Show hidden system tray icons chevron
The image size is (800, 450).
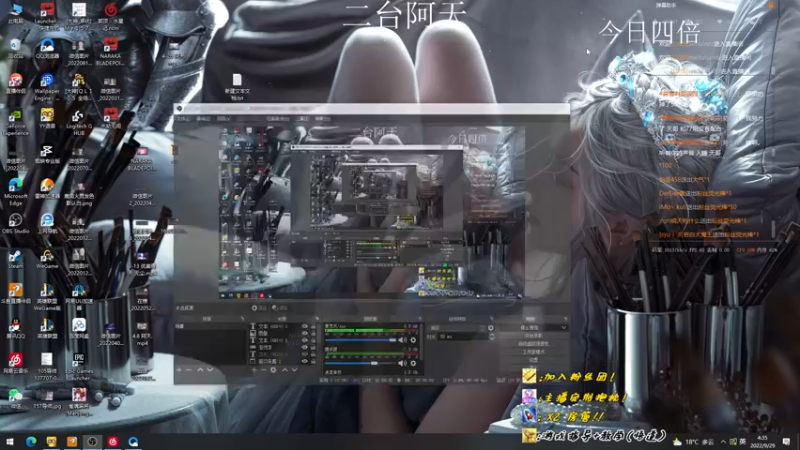723,442
